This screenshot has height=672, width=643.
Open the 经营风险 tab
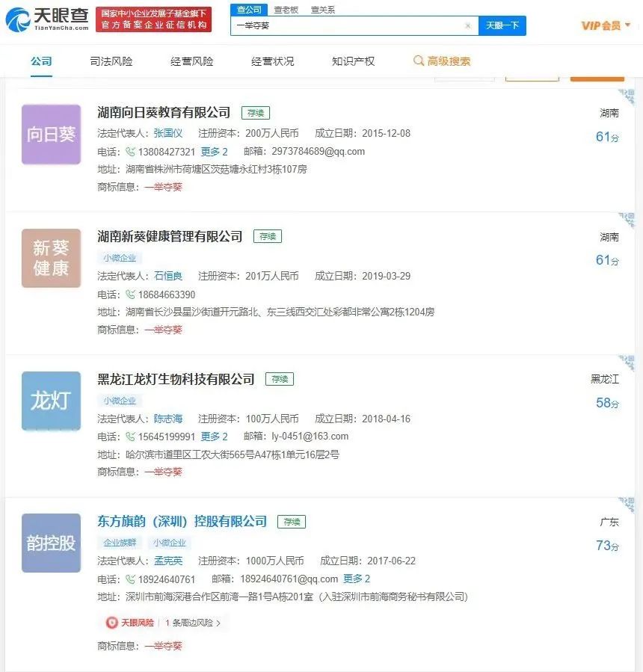(191, 61)
